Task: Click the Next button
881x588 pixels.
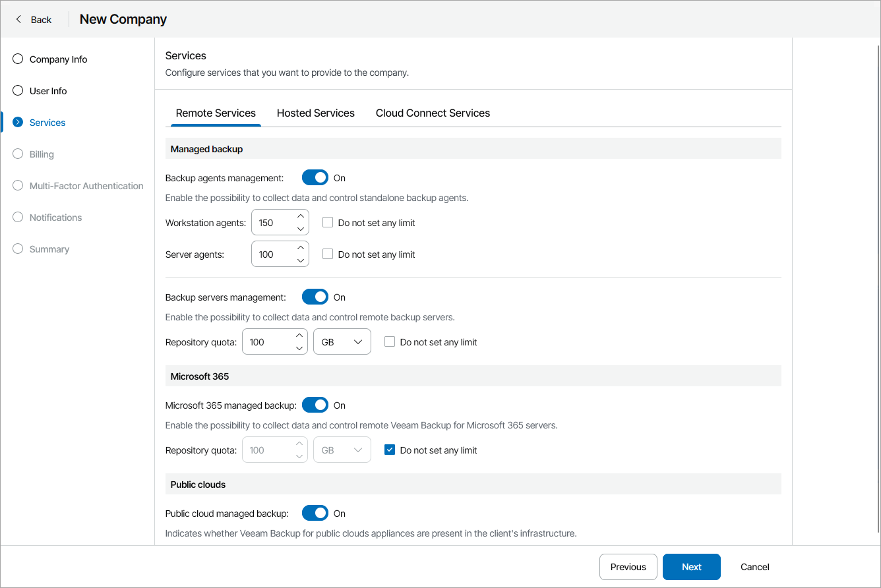Action: pos(691,566)
